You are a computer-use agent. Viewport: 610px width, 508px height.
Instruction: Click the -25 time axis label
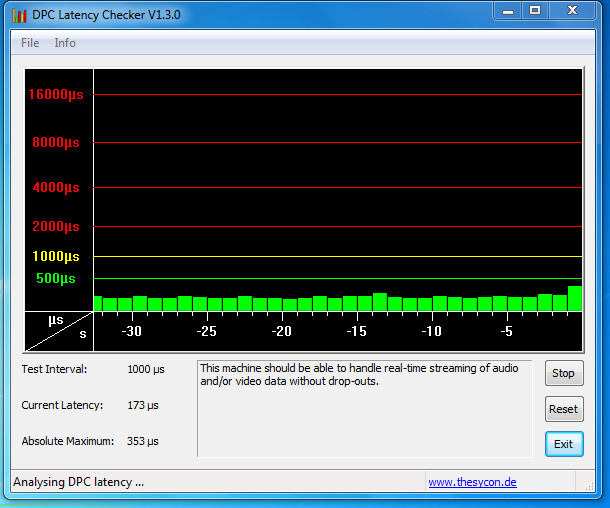point(207,331)
